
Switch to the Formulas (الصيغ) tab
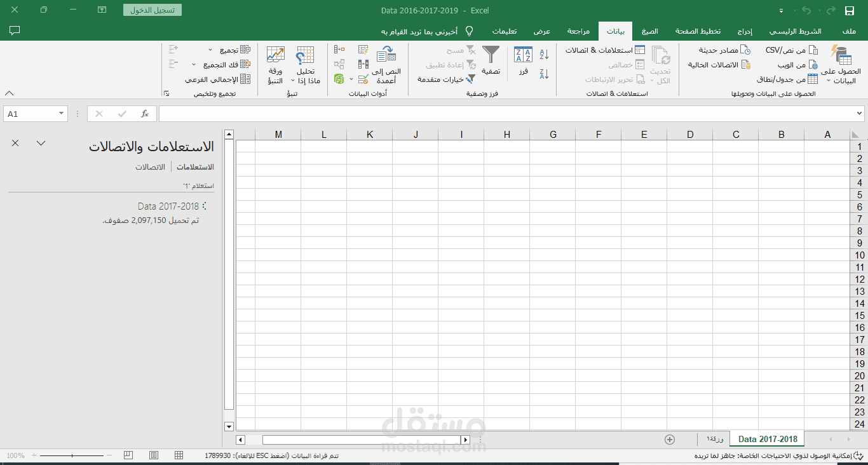coord(649,31)
